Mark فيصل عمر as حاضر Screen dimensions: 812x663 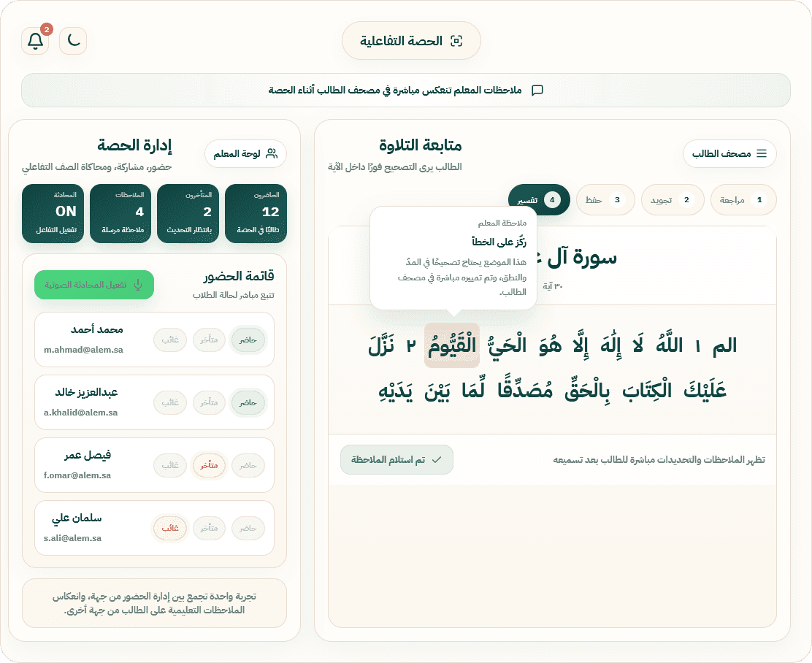coord(248,465)
